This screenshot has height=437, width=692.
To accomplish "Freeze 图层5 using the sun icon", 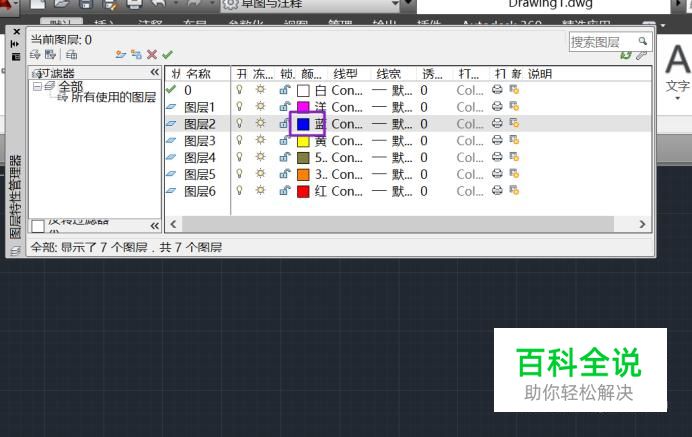I will 260,174.
